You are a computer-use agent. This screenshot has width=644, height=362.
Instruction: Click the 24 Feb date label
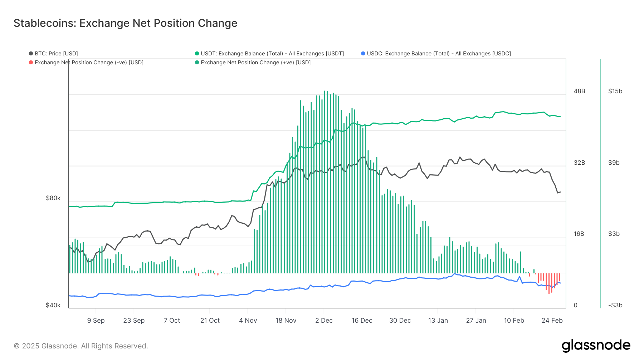pyautogui.click(x=552, y=321)
